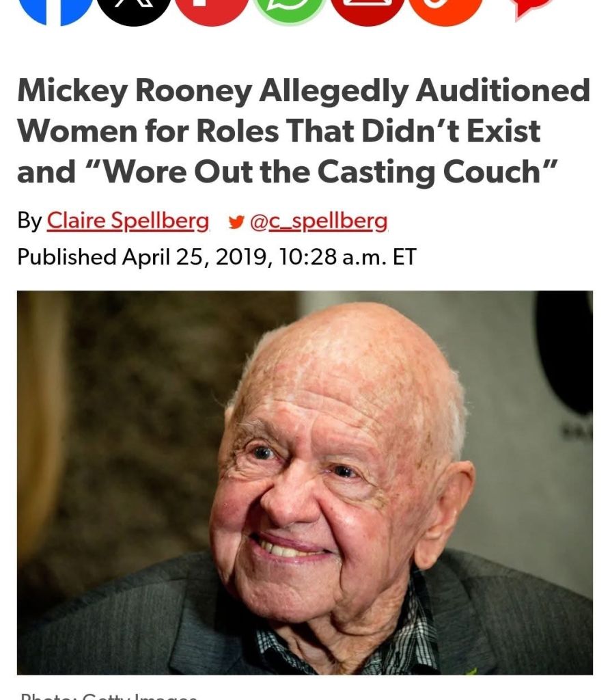The image size is (610, 700).
Task: Open comments via the speech bubble icon
Action: (533, 5)
